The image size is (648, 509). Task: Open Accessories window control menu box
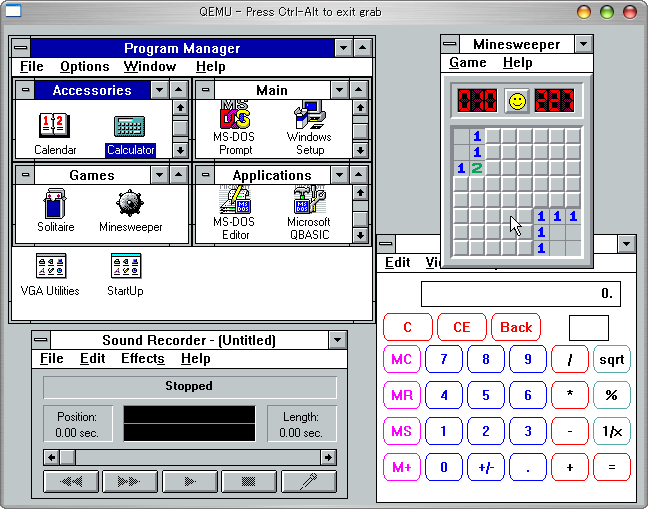point(26,90)
